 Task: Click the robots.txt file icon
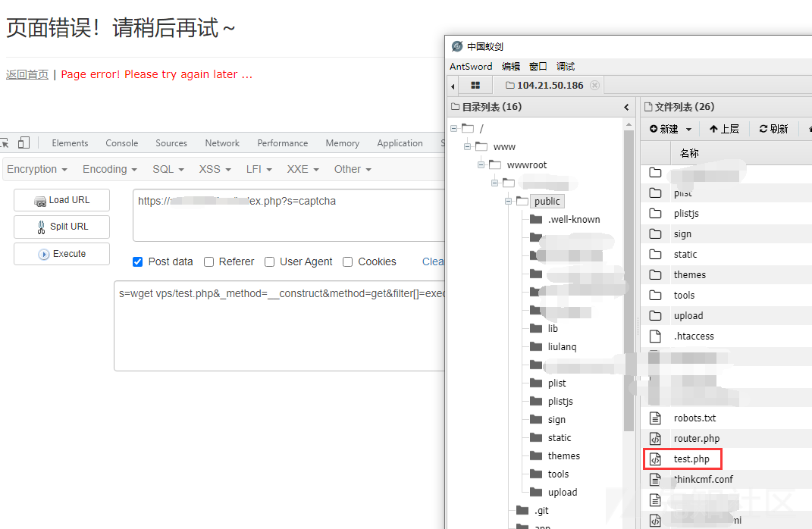pyautogui.click(x=655, y=418)
